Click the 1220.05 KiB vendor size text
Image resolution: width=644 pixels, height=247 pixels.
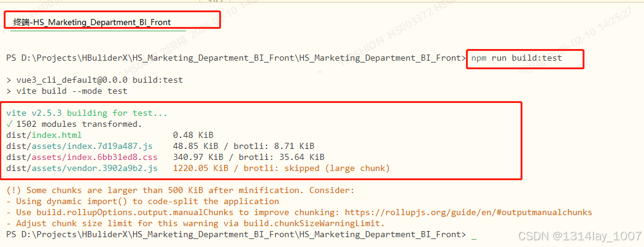click(196, 168)
